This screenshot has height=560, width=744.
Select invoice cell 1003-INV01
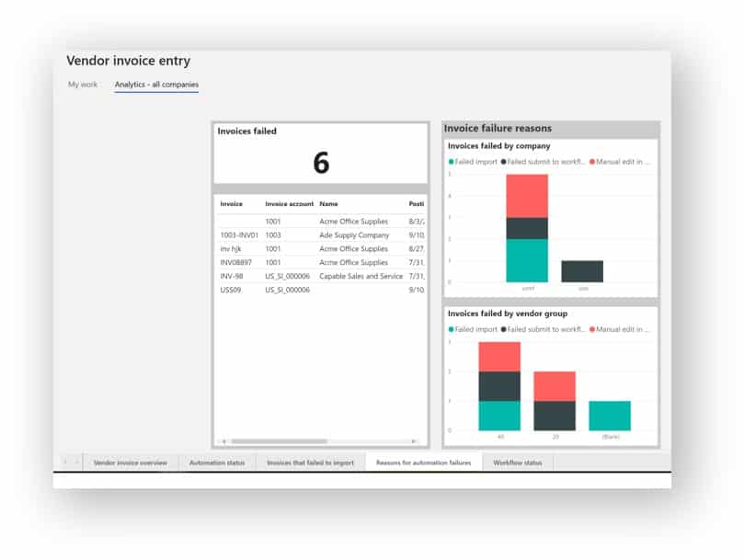pos(239,234)
